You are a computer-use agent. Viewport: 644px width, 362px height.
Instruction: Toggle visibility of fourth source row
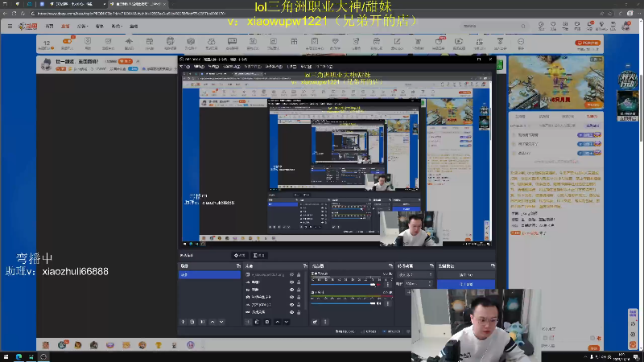coord(291,297)
